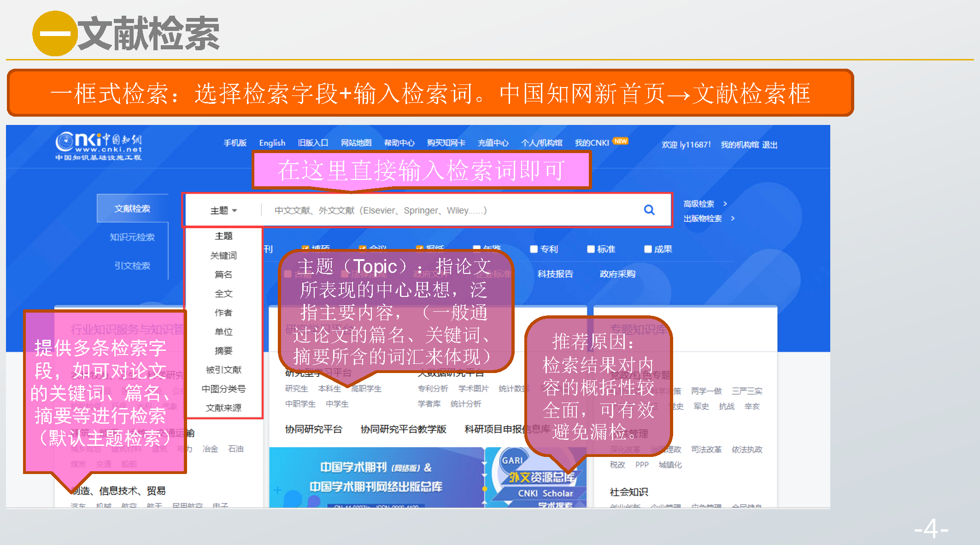
Task: Choose 关键词 from field list
Action: (223, 255)
